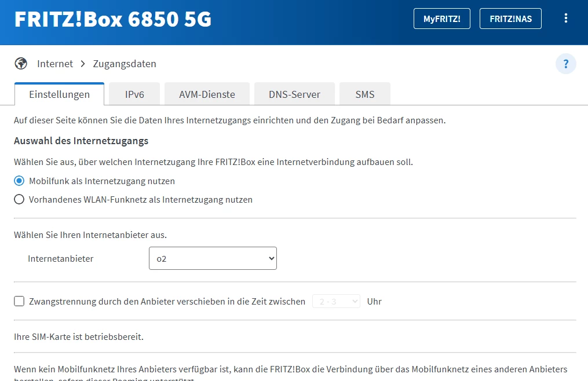Go to the DNS-Server tab
The height and width of the screenshot is (381, 588).
click(x=294, y=94)
